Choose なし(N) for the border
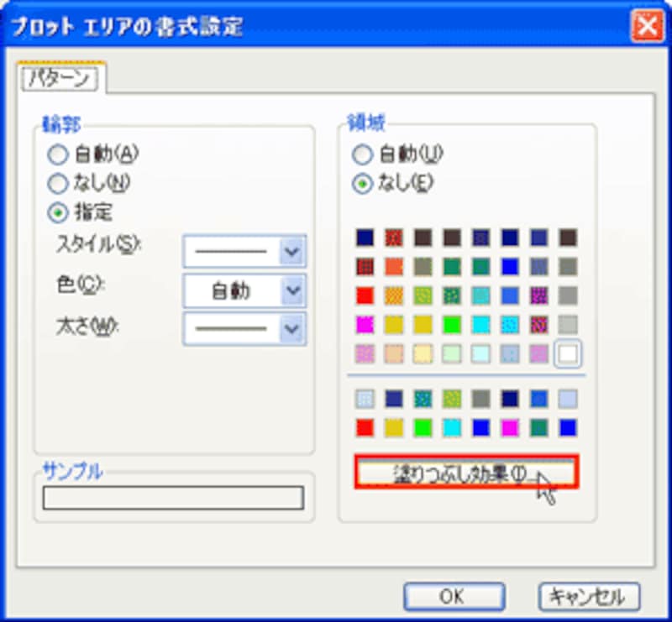The height and width of the screenshot is (622, 672). point(59,181)
